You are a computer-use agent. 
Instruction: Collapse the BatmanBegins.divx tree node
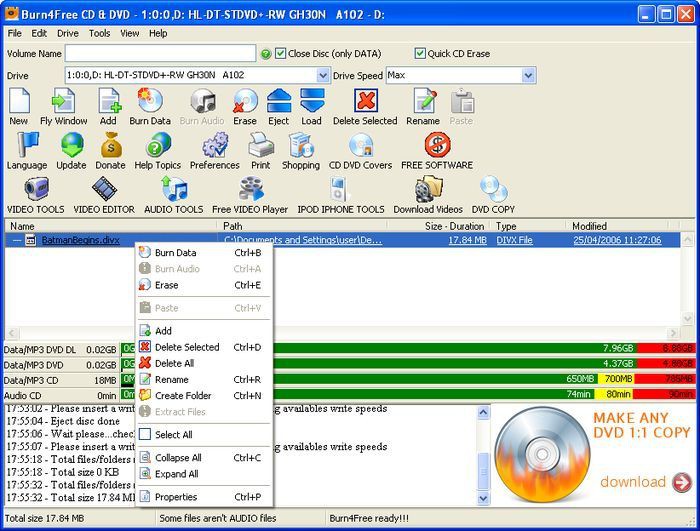click(x=16, y=240)
